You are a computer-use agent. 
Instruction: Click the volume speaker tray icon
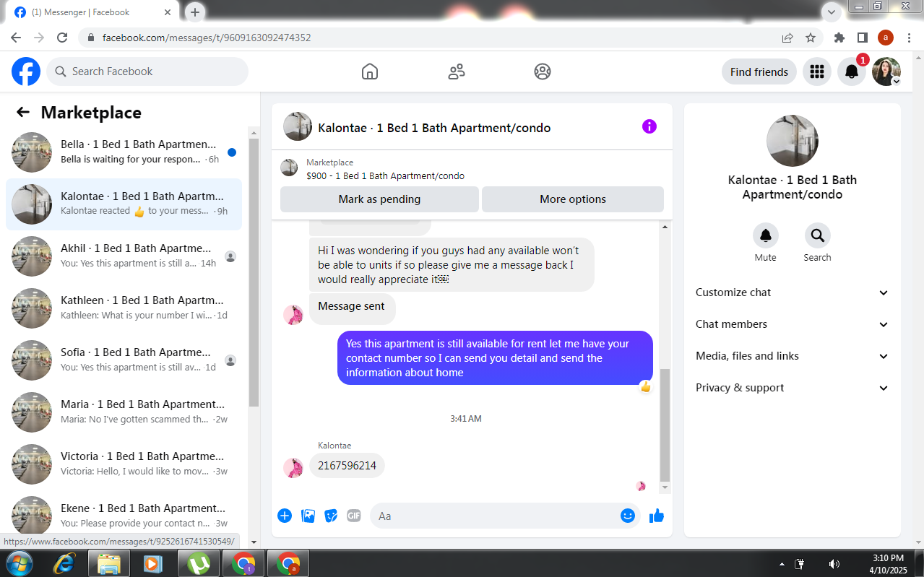[x=834, y=564]
